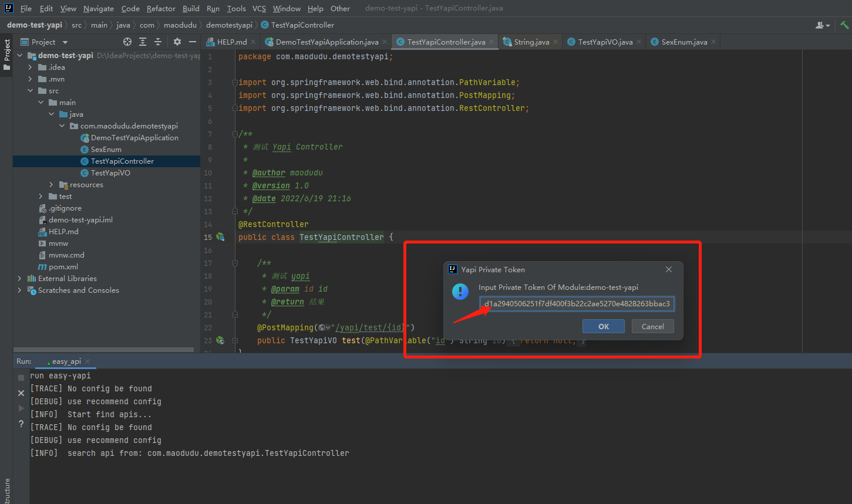
Task: Expand the resources folder in tree
Action: (52, 185)
